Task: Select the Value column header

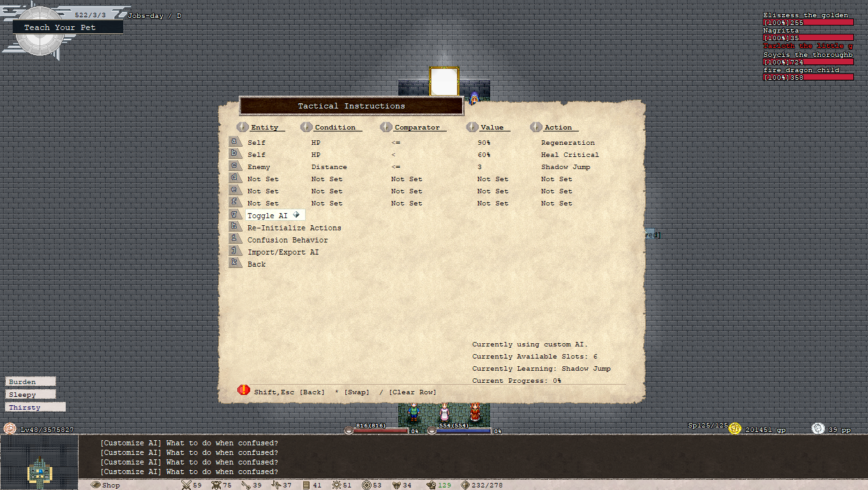Action: (x=491, y=128)
